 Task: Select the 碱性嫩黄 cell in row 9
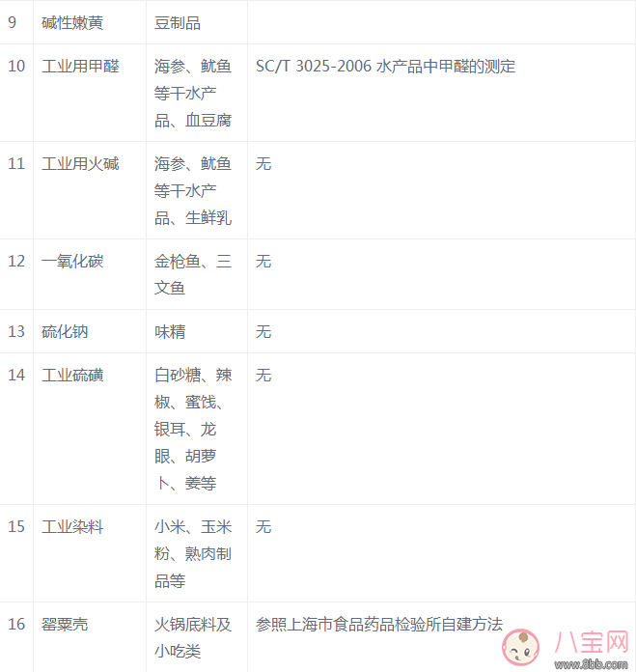point(72,21)
